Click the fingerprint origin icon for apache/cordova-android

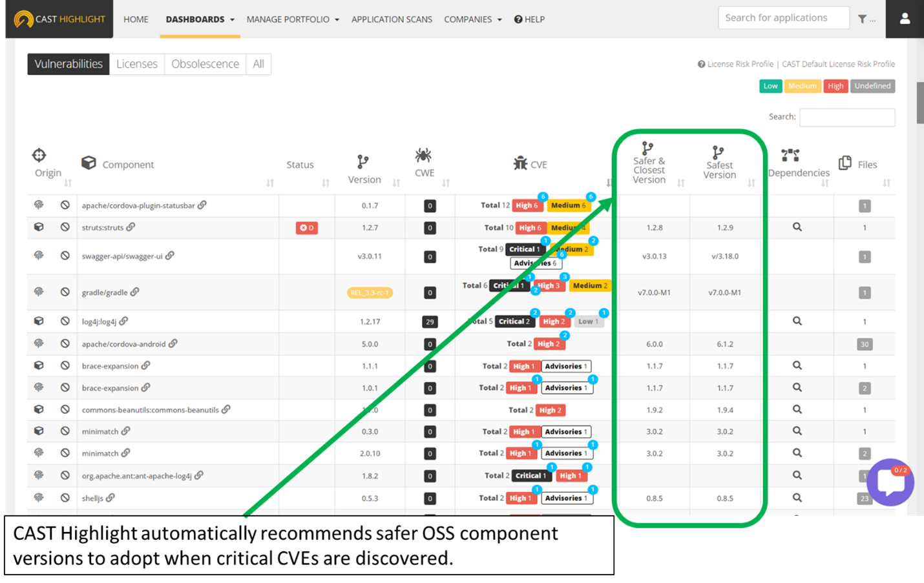pos(39,343)
